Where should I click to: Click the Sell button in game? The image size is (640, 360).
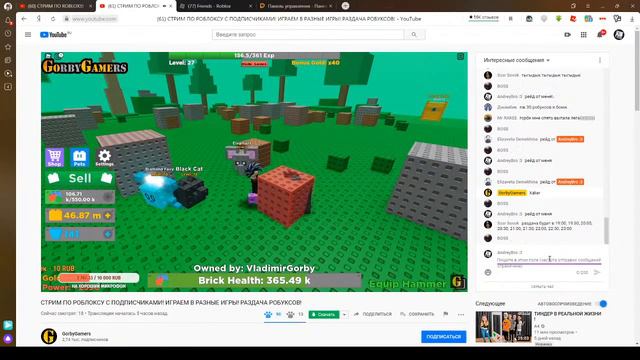80,178
